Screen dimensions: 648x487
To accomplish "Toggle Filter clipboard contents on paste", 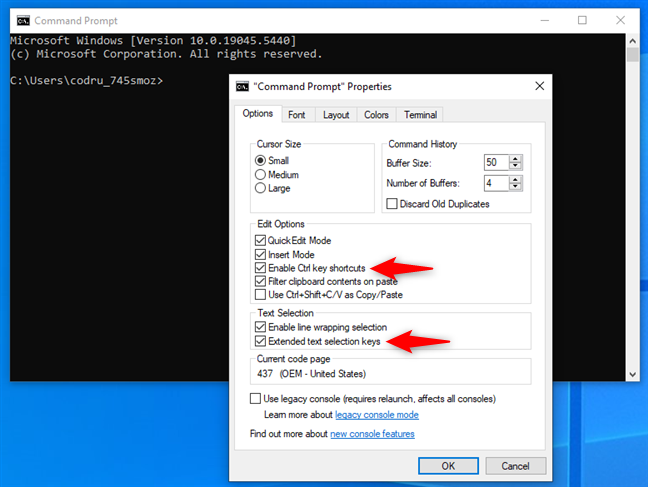I will click(260, 281).
